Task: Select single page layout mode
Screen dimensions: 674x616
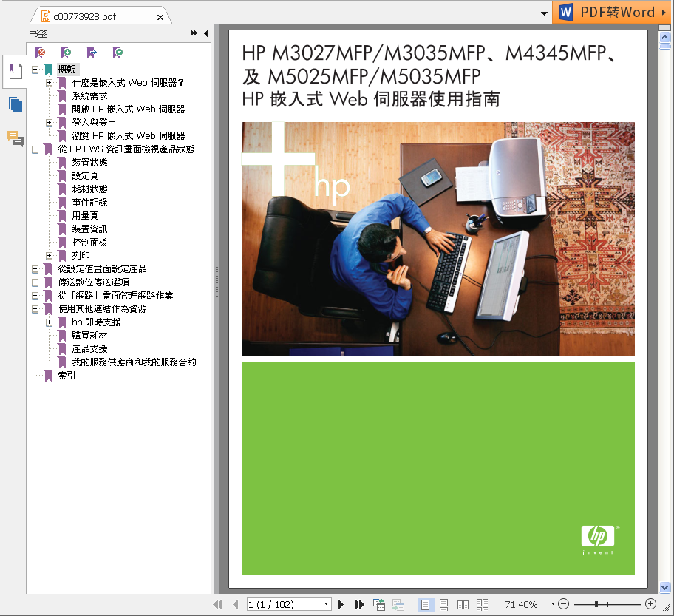Action: tap(426, 604)
